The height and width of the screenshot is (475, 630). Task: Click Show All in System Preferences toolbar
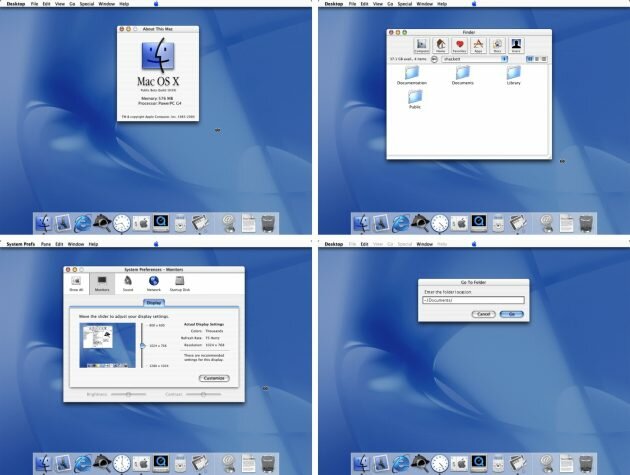(x=76, y=283)
